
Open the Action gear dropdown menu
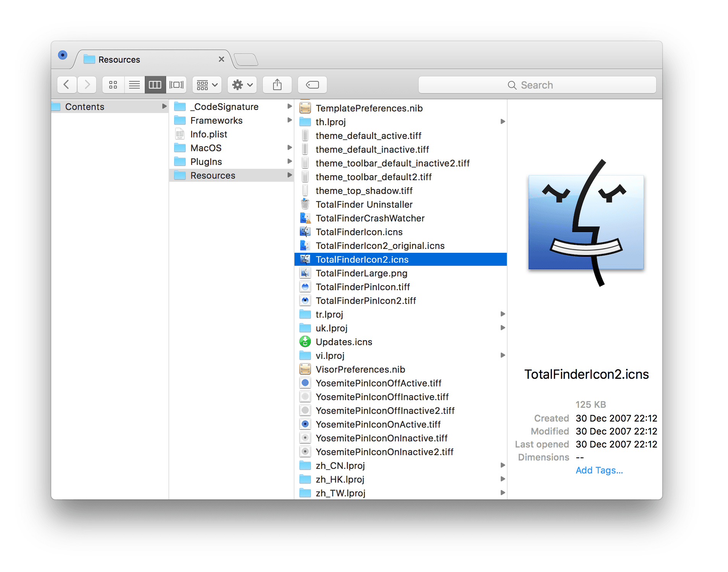click(x=242, y=85)
